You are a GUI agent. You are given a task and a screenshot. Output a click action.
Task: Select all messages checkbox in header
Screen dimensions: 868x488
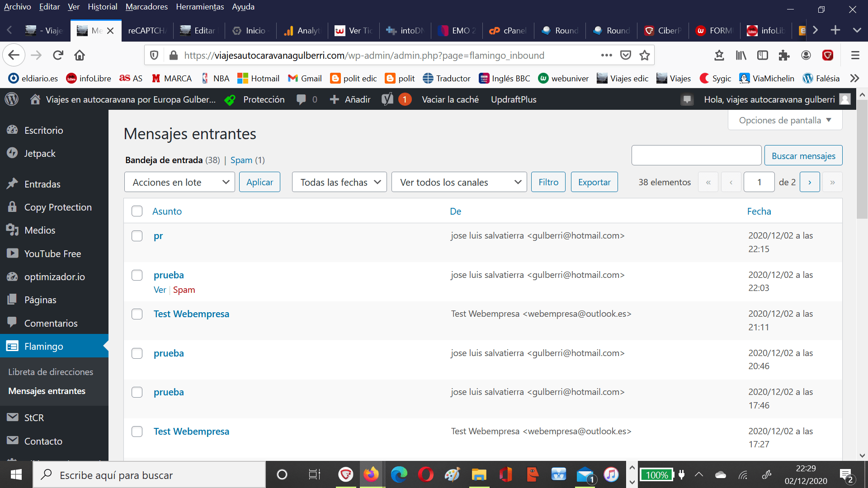pyautogui.click(x=137, y=211)
